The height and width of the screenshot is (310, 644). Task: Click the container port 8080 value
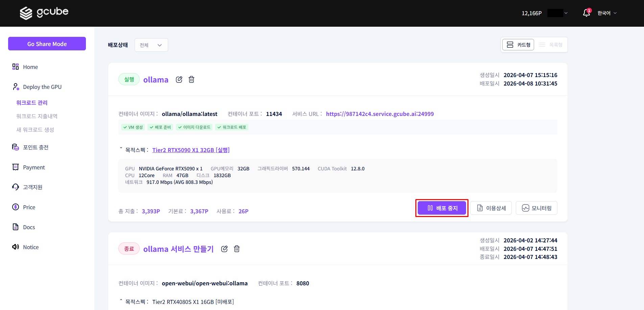tap(303, 283)
